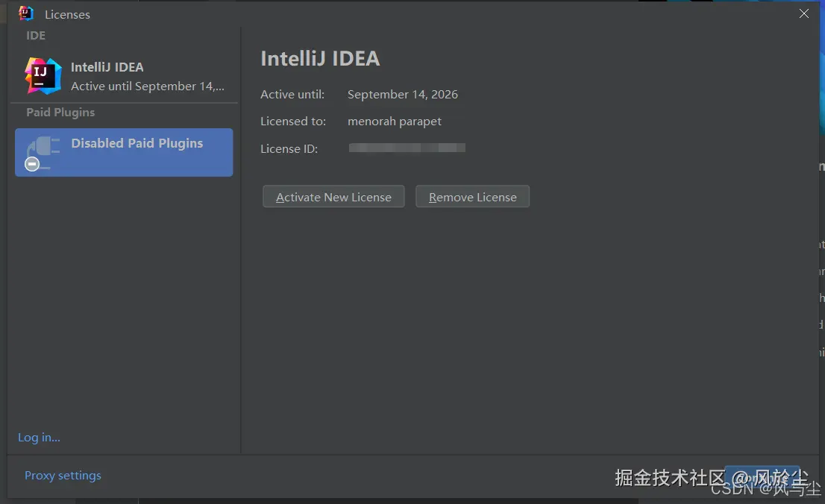Click the Licenses window title text
Viewport: 825px width, 504px height.
pyautogui.click(x=67, y=14)
